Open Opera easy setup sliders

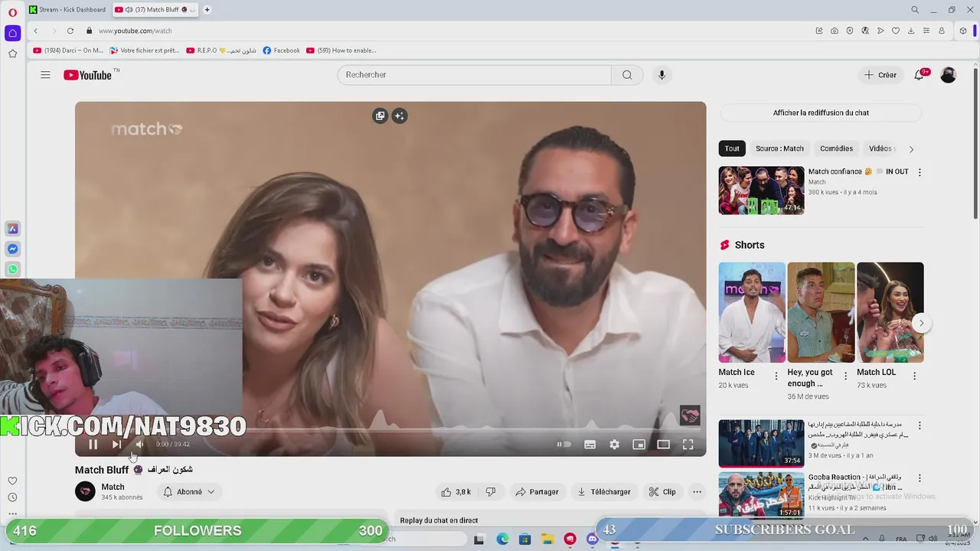click(926, 31)
